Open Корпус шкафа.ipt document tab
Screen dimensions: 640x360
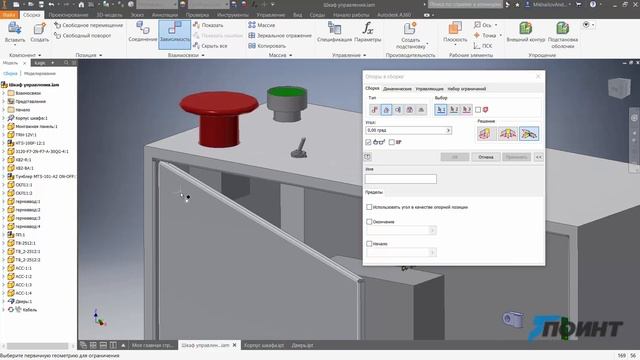[x=264, y=345]
